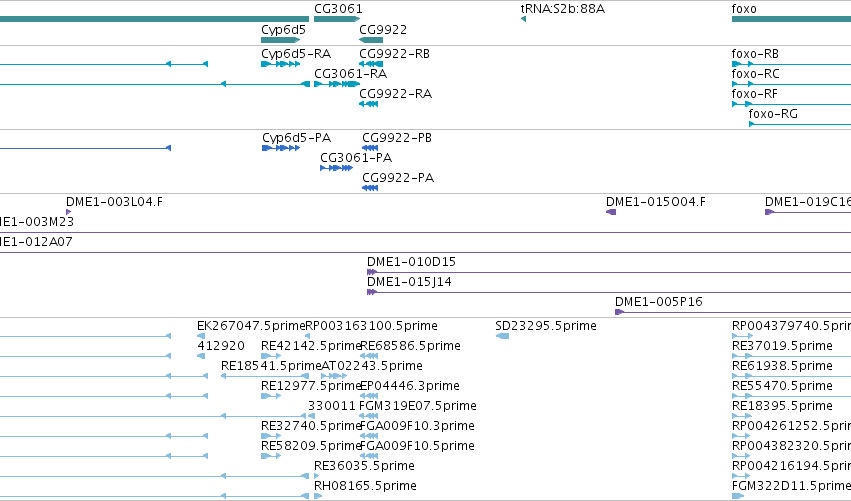Viewport: 851px width, 501px height.
Task: Click the CG9922-PA CDS glyphs
Action: [370, 188]
